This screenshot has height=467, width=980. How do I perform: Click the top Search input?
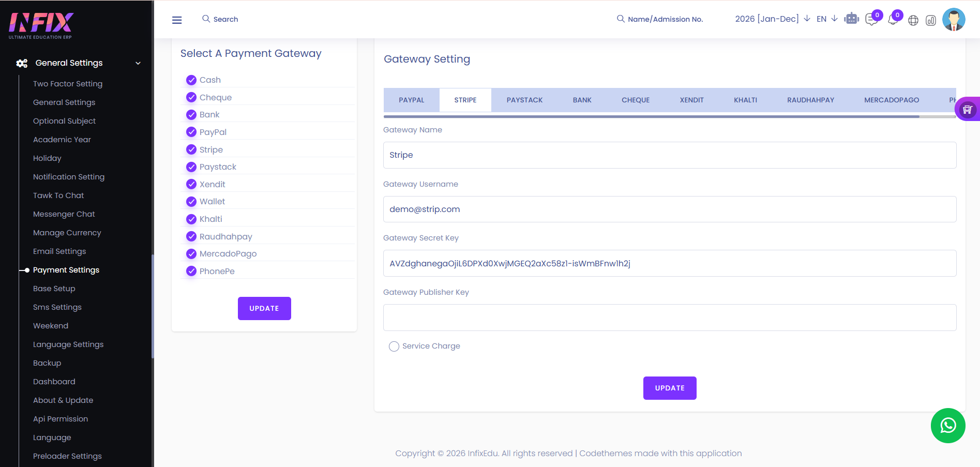(226, 19)
